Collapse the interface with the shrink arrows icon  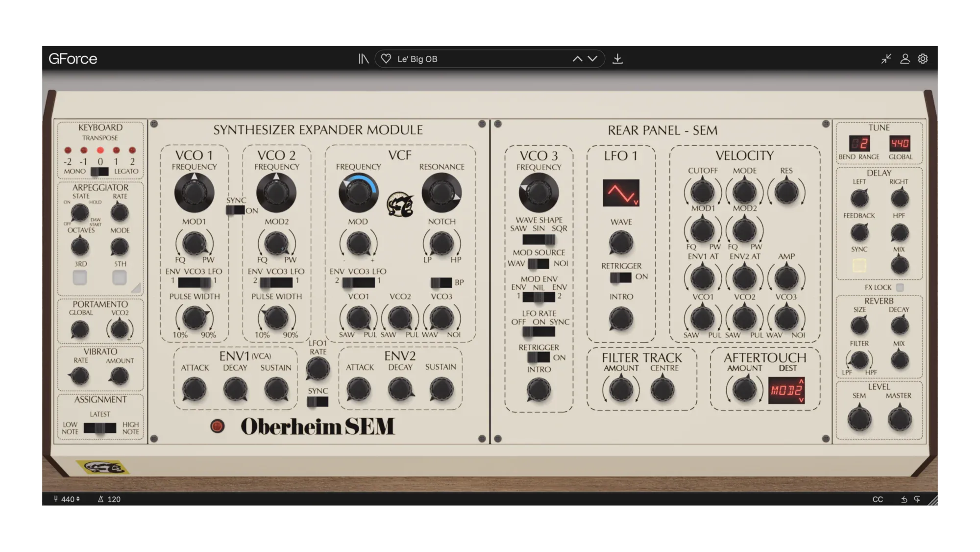(886, 59)
